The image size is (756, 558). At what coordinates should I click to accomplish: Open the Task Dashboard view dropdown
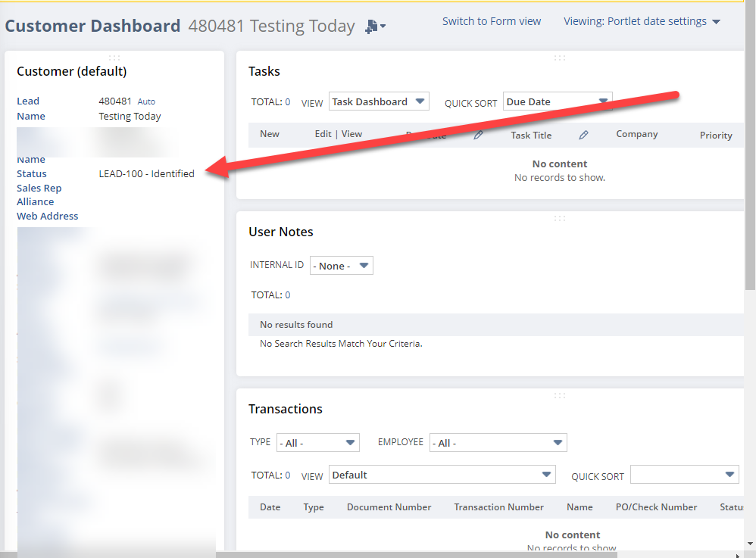(x=379, y=101)
